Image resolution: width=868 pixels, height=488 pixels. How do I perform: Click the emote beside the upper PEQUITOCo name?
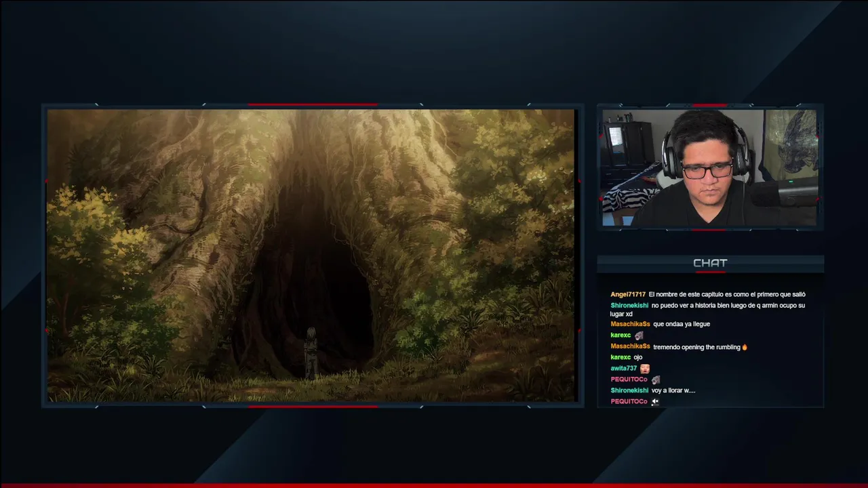pos(655,380)
